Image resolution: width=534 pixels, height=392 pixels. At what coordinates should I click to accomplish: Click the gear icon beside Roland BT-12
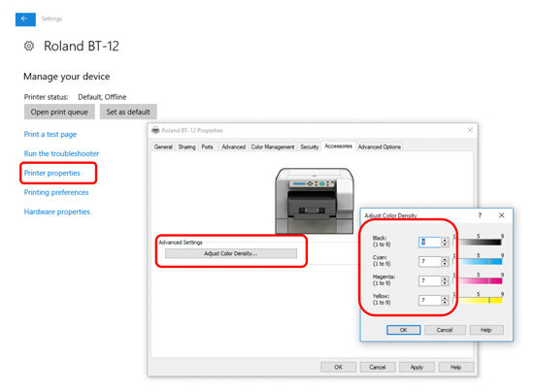click(29, 46)
